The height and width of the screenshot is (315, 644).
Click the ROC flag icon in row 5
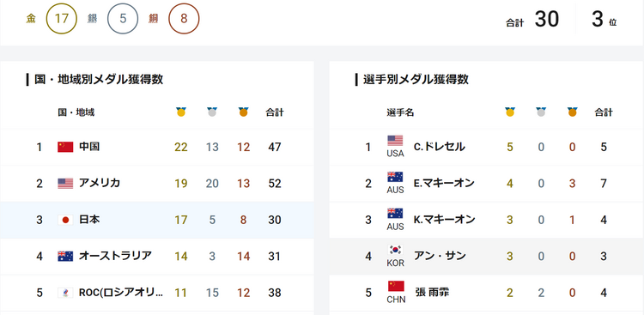[65, 293]
